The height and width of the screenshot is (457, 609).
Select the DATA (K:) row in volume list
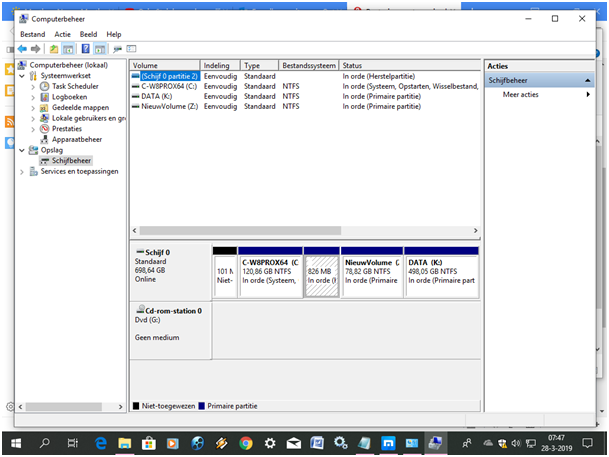[158, 96]
